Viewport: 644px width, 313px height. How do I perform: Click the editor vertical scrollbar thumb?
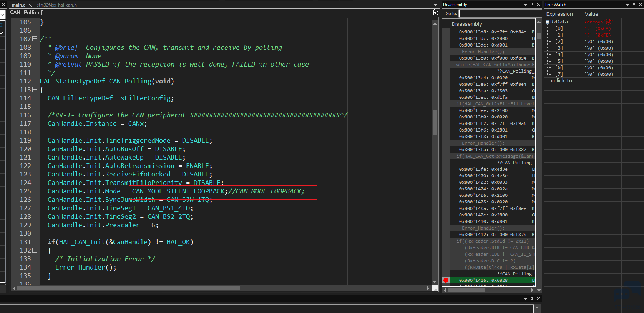[x=435, y=123]
